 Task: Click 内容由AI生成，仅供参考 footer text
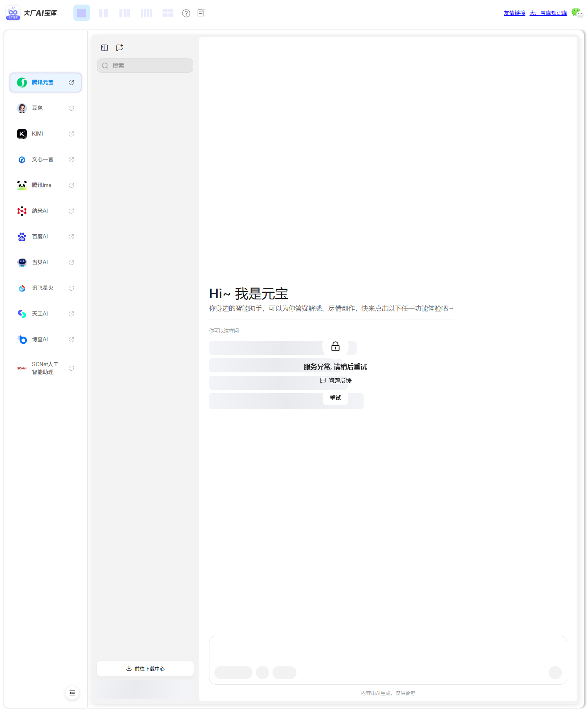coord(388,693)
